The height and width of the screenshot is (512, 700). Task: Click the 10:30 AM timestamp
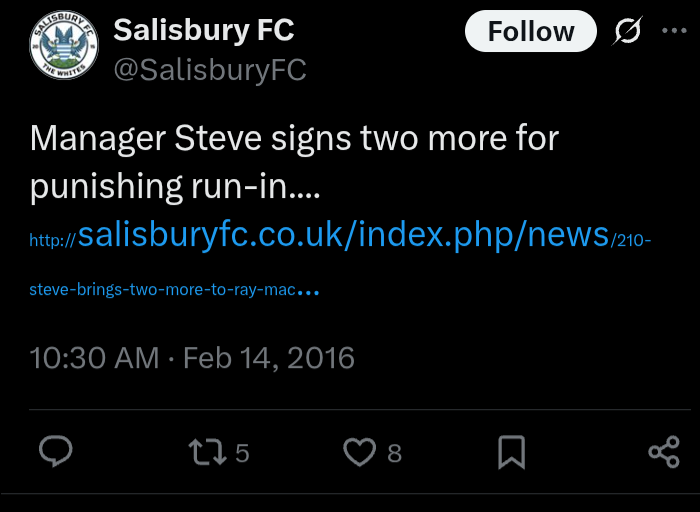pos(94,358)
